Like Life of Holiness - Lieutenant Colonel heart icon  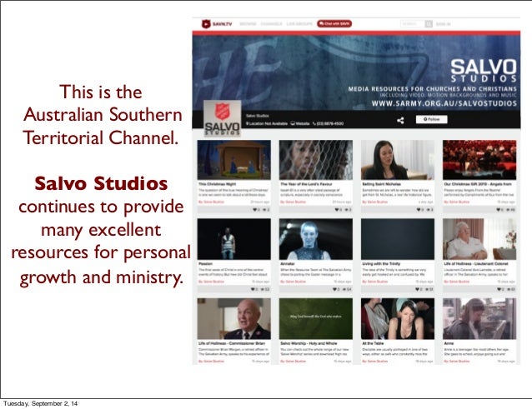499,289
